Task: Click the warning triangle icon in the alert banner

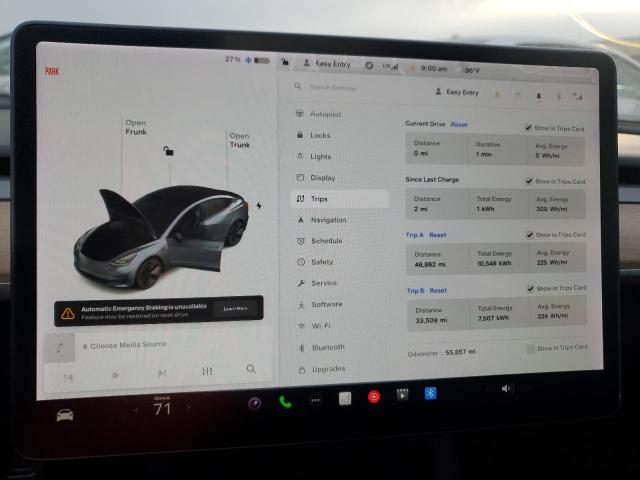Action: pos(68,313)
